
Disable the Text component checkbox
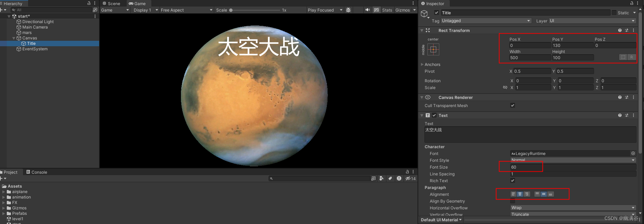point(434,115)
